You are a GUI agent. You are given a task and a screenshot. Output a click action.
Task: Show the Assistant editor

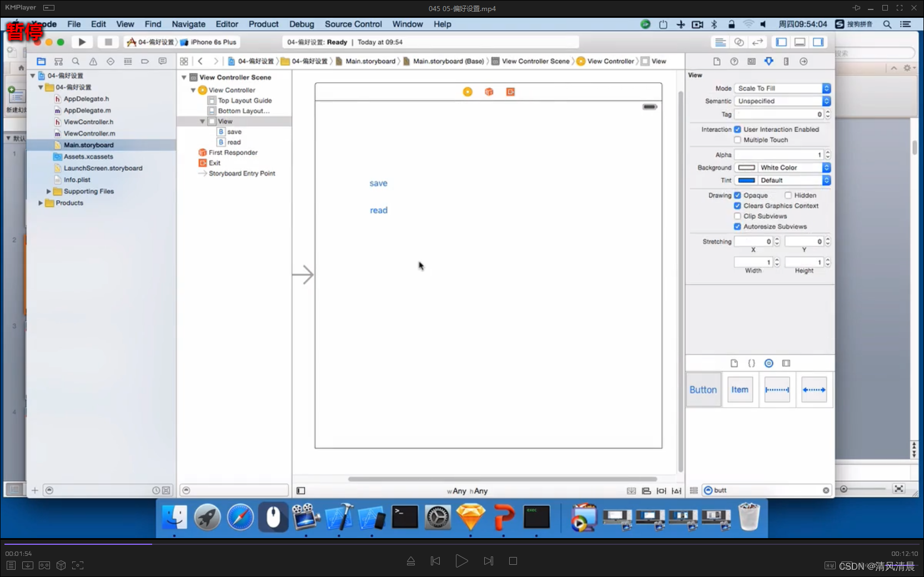pos(739,42)
